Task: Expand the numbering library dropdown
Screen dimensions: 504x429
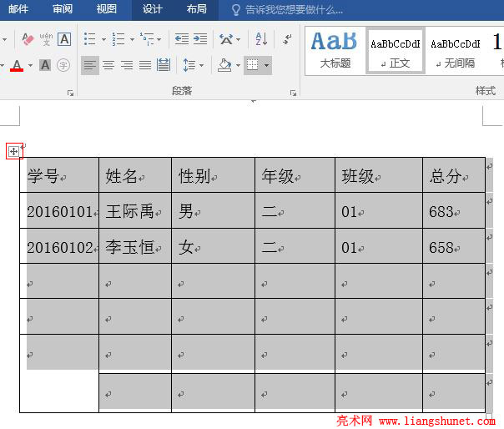Action: (x=132, y=39)
